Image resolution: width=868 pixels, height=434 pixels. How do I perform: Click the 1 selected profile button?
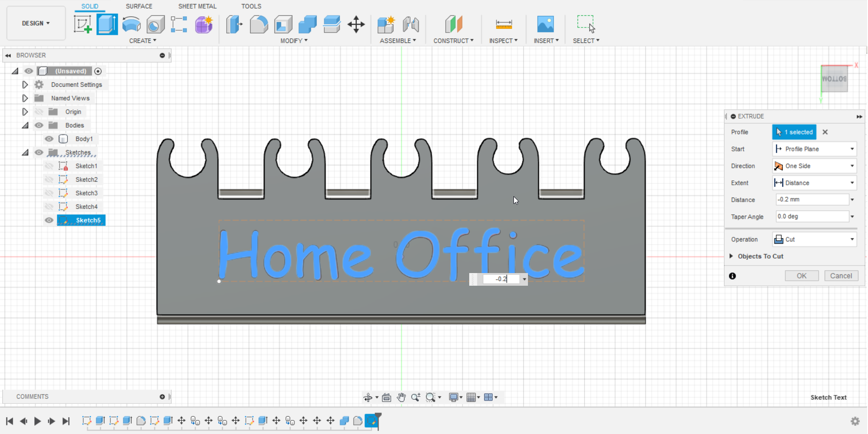[794, 132]
